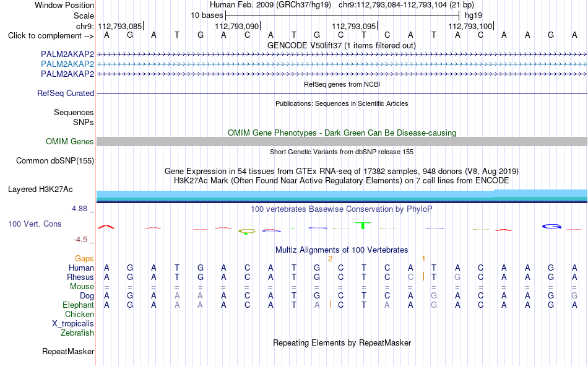Select the "Rhesus" alignment row label
Image resolution: width=588 pixels, height=366 pixels.
pos(80,277)
